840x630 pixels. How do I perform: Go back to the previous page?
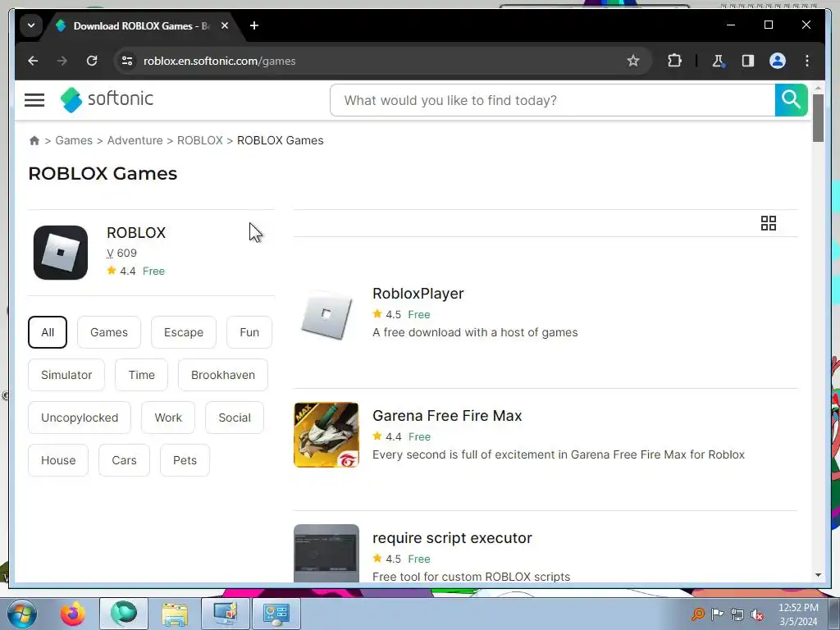click(x=33, y=61)
